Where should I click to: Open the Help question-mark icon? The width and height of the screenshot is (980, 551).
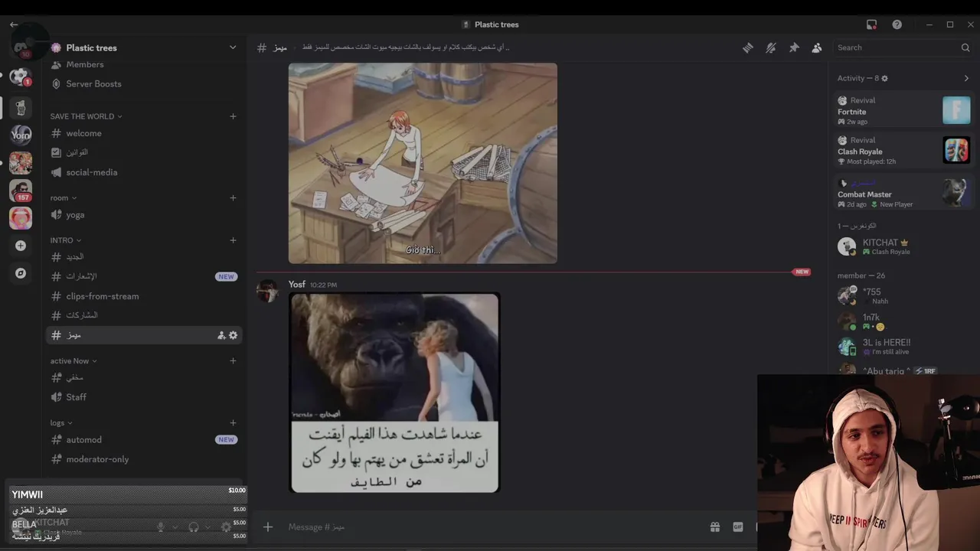click(x=897, y=24)
